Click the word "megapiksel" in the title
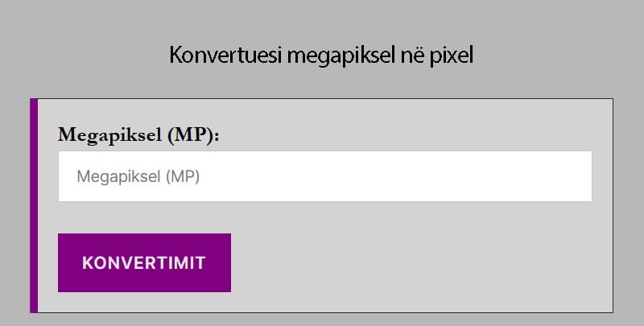This screenshot has width=644, height=326. pos(332,56)
